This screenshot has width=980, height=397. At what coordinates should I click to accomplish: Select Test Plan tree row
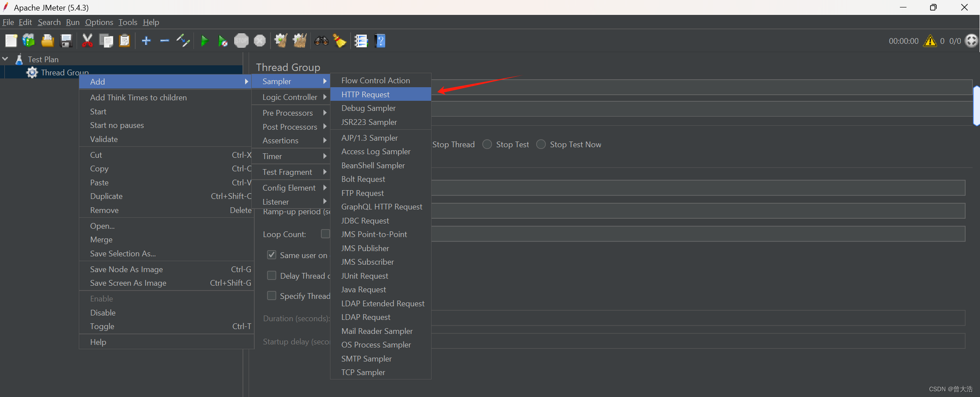121,59
